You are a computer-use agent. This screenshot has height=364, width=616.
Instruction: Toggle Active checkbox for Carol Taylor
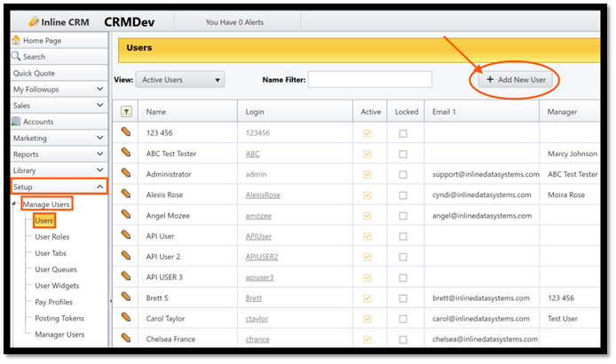point(367,319)
